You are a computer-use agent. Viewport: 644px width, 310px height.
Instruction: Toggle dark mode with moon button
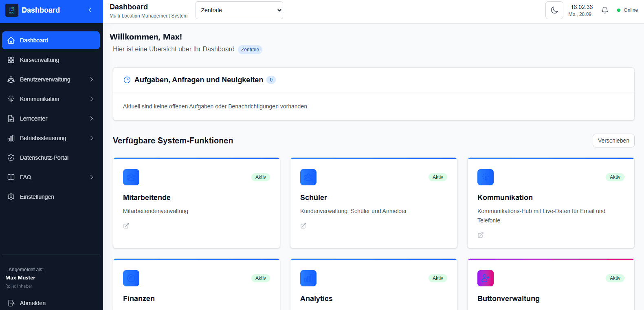tap(554, 10)
